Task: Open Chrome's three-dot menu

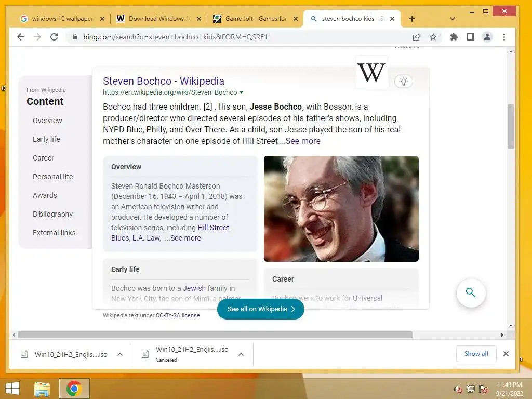Action: point(504,37)
